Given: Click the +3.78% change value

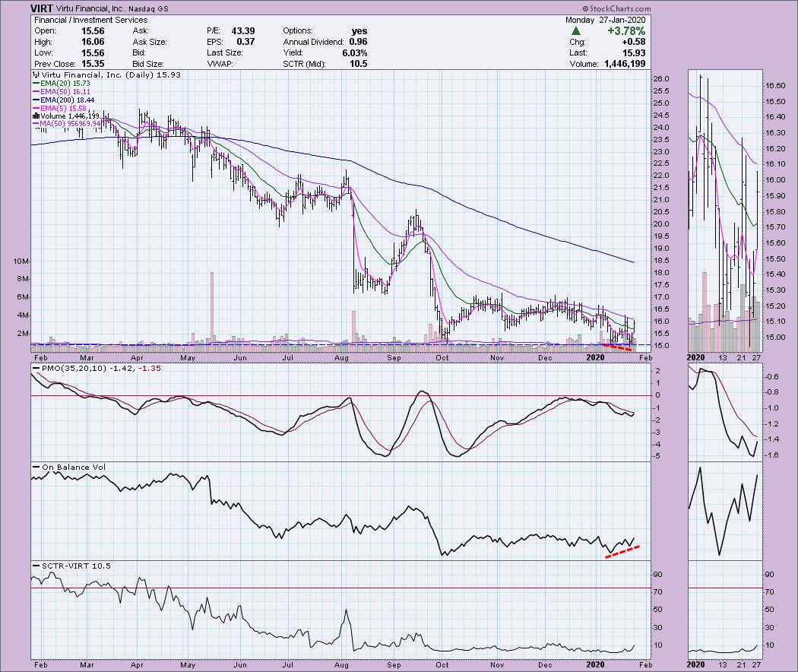Looking at the screenshot, I should [x=626, y=31].
